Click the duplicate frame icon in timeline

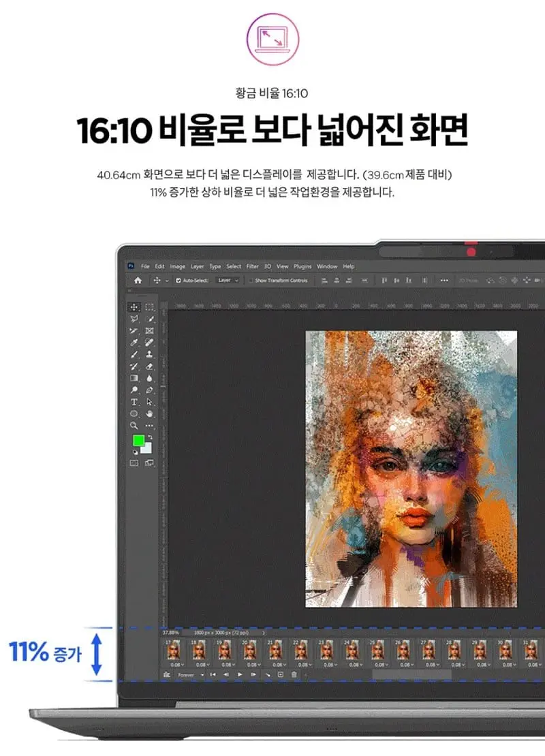[x=281, y=674]
